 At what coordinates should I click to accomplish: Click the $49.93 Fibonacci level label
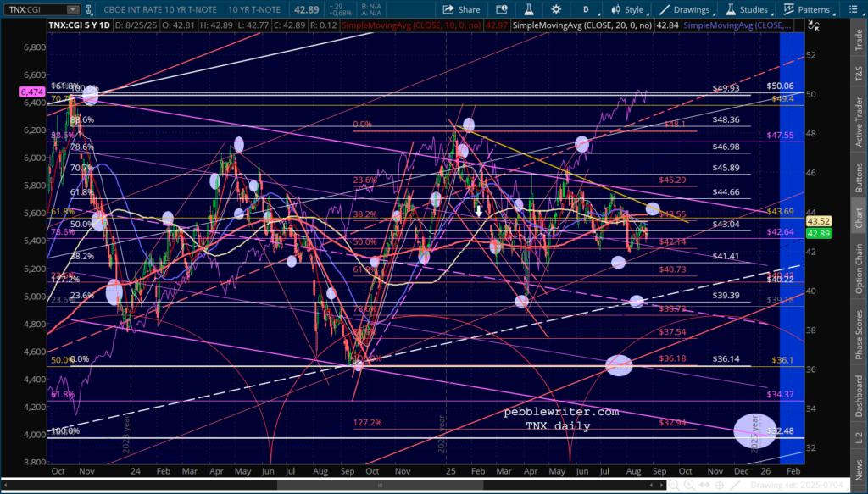click(x=726, y=88)
